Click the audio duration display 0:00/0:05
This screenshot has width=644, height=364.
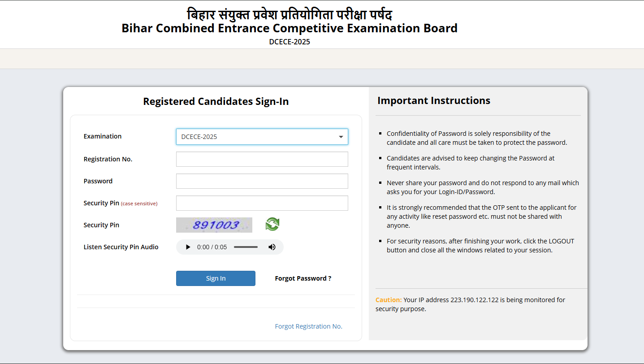[212, 247]
